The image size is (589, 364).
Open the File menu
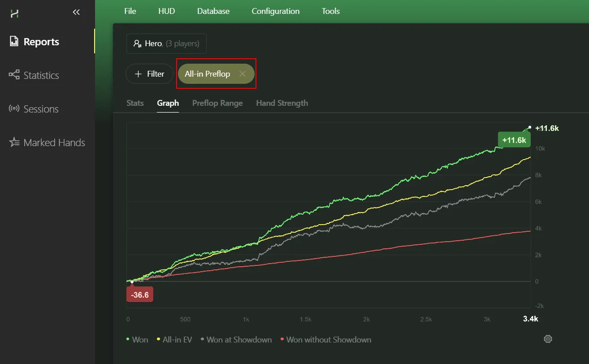130,11
